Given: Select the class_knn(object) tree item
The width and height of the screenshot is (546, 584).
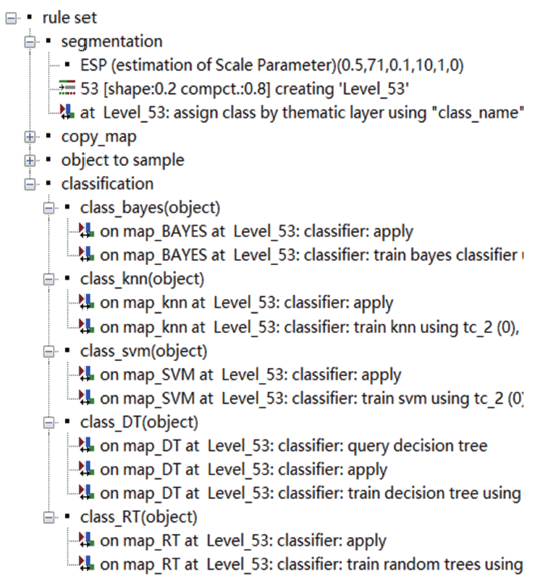Looking at the screenshot, I should click(x=142, y=279).
